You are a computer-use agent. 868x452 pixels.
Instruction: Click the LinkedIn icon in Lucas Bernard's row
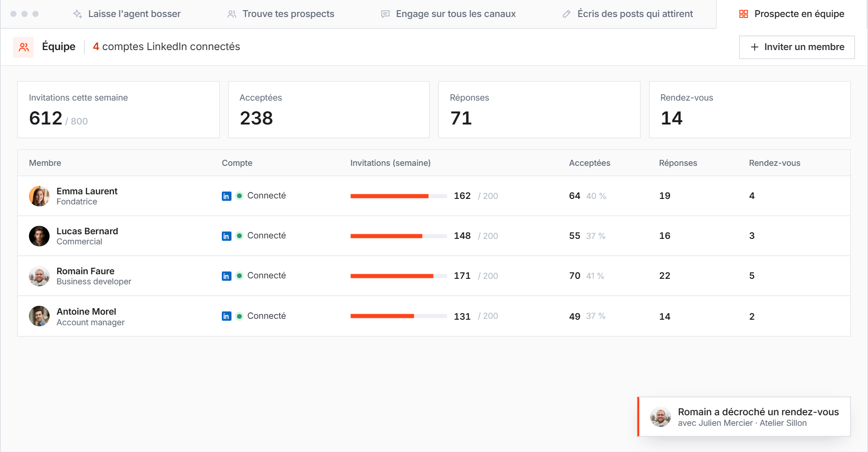226,236
